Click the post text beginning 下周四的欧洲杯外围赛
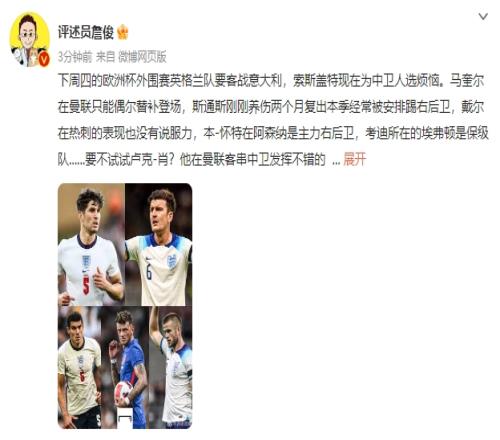Image resolution: width=500 pixels, height=440 pixels. [273, 120]
